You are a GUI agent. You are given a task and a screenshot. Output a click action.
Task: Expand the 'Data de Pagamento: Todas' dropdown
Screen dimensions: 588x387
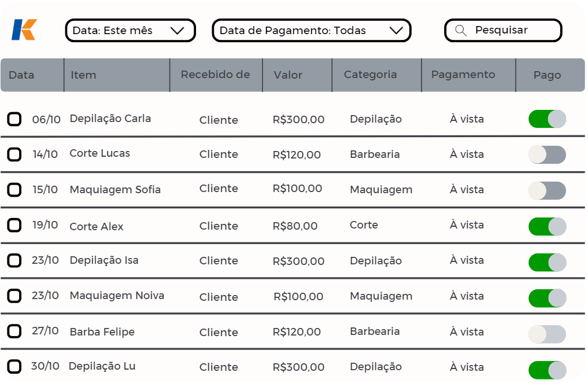click(311, 31)
